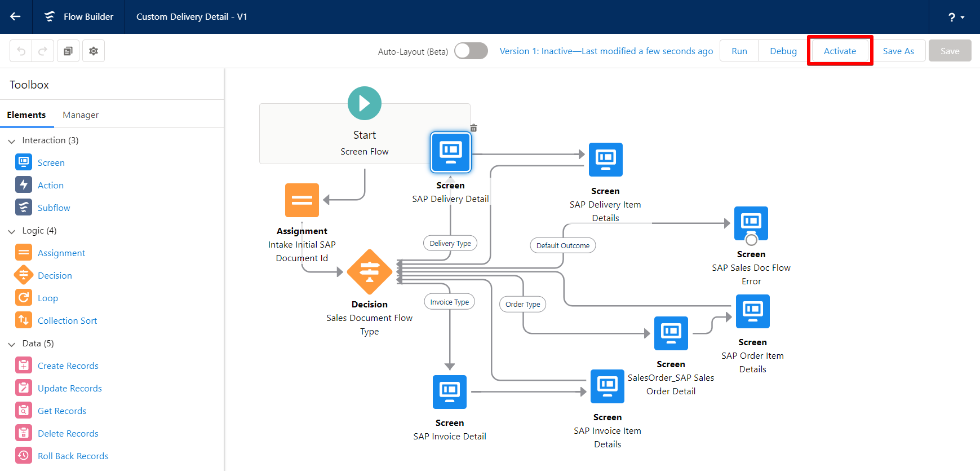This screenshot has height=471, width=980.
Task: Click the Start play icon on canvas
Action: [x=365, y=103]
